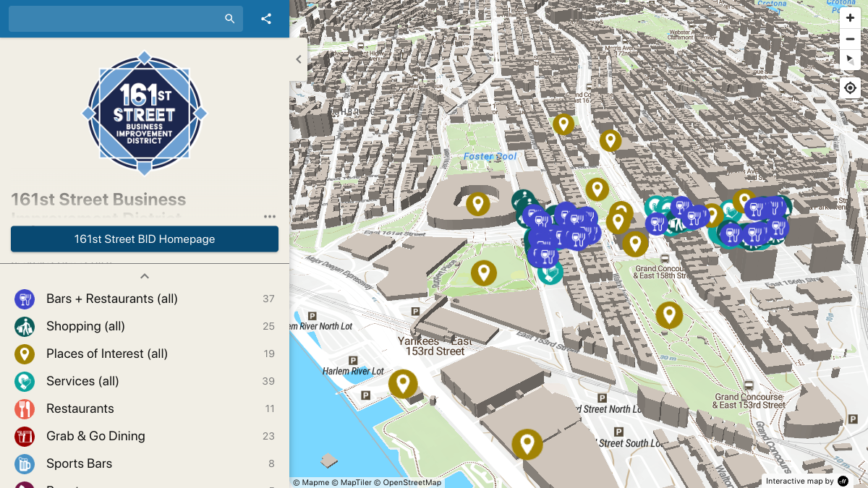Open the three-dots more options menu
Screen dimensions: 868x488
click(x=270, y=216)
